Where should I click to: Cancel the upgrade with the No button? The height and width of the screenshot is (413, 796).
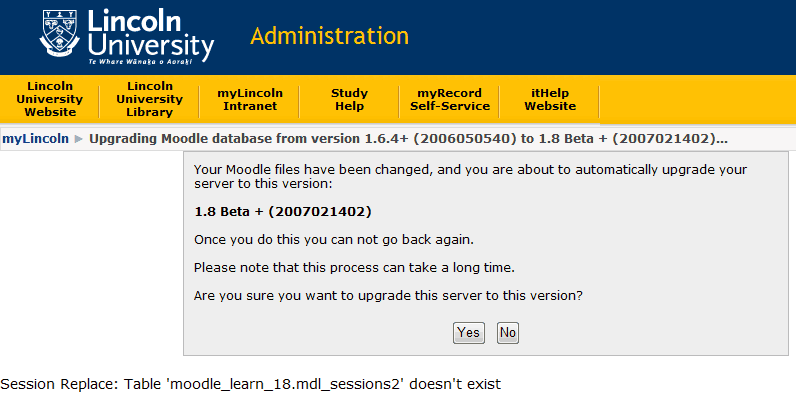coord(508,333)
